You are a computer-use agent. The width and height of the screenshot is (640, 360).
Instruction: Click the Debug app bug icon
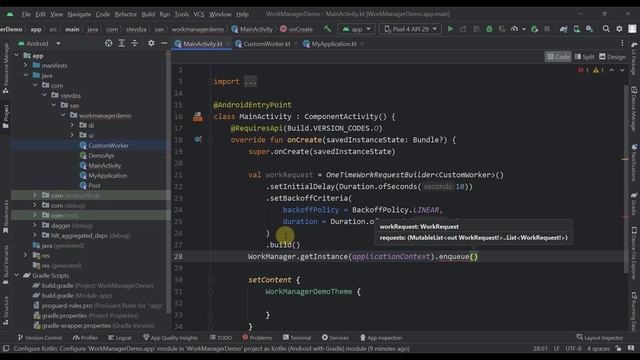tap(489, 29)
